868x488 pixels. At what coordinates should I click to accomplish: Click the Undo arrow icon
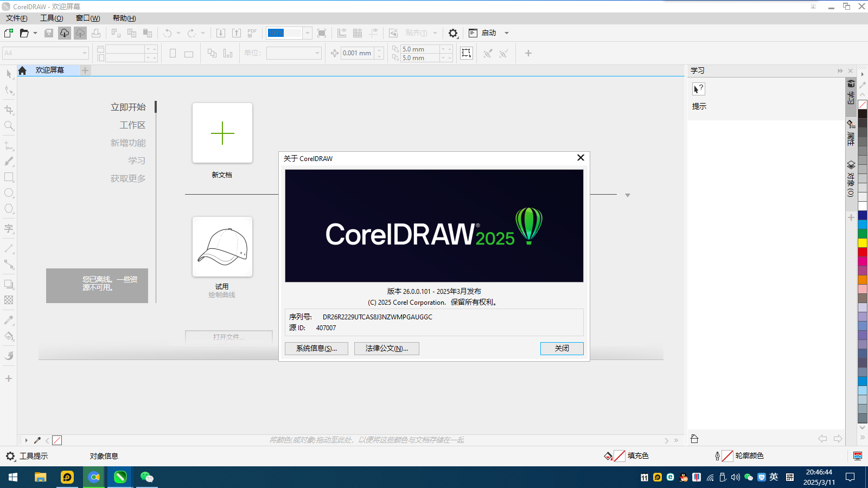168,33
